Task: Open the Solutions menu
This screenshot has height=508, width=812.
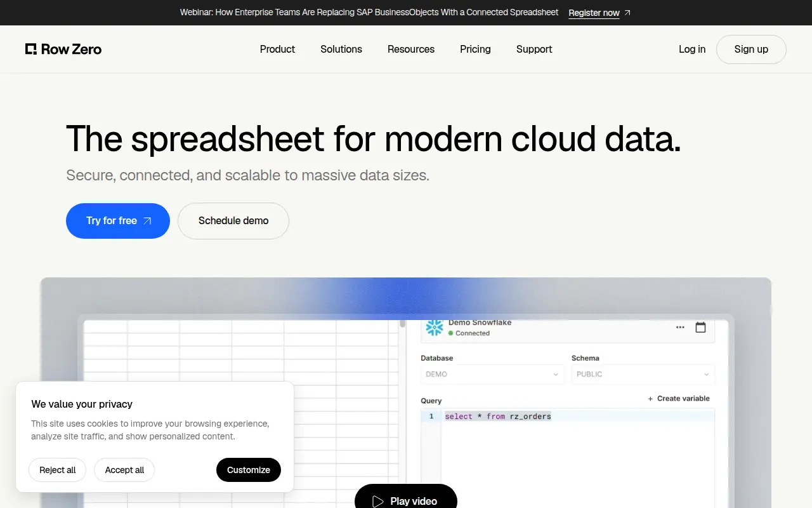Action: click(x=341, y=49)
